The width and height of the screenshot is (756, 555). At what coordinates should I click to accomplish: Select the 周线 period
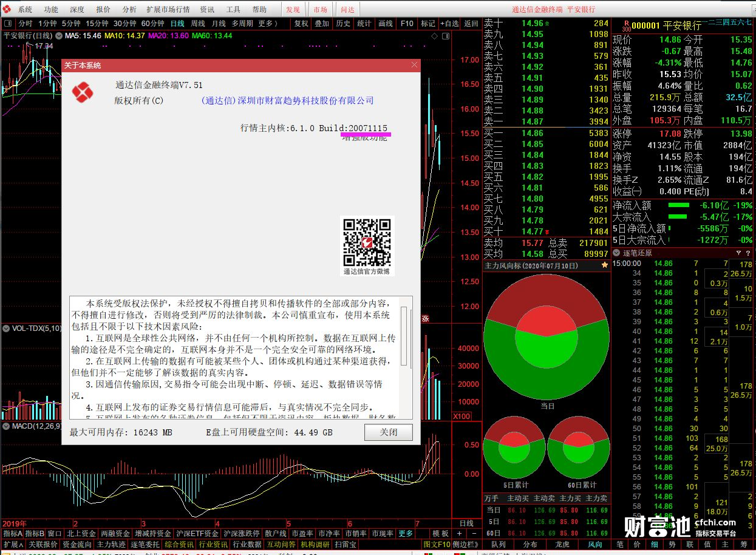click(x=198, y=24)
